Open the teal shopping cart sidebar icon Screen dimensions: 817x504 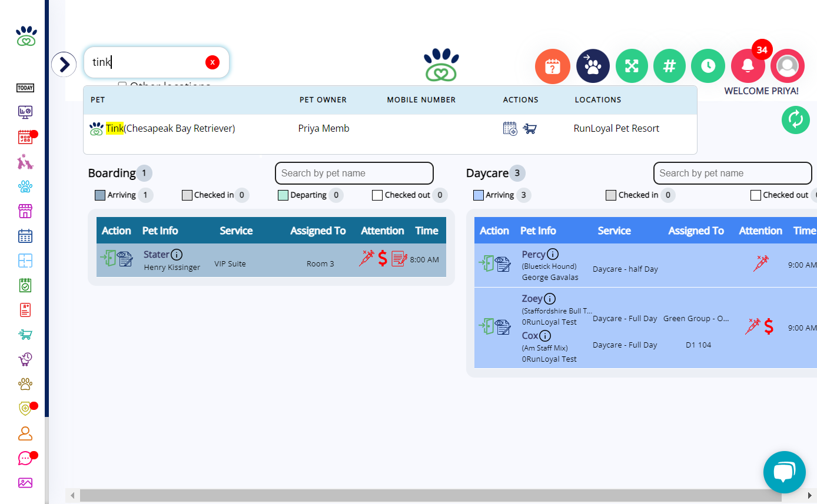coord(25,335)
